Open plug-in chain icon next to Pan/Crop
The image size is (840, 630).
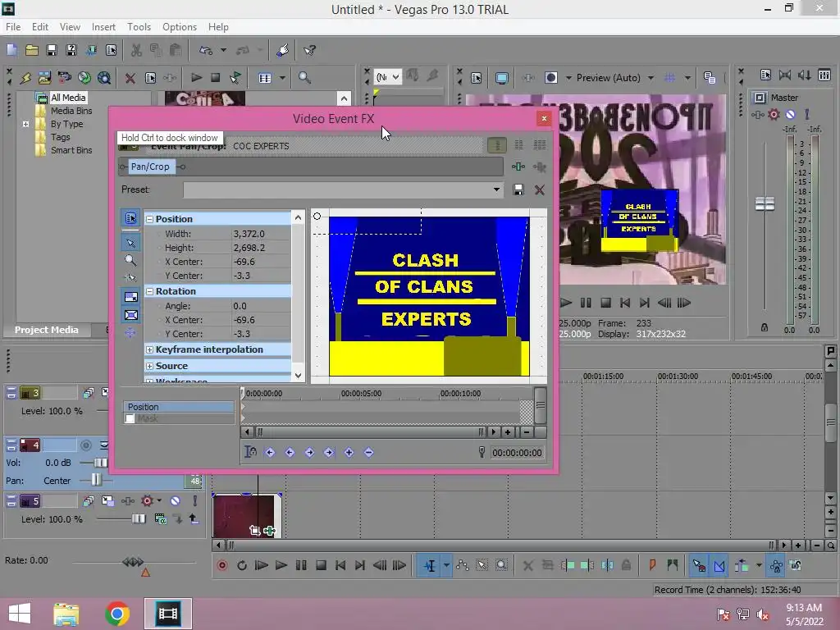518,167
